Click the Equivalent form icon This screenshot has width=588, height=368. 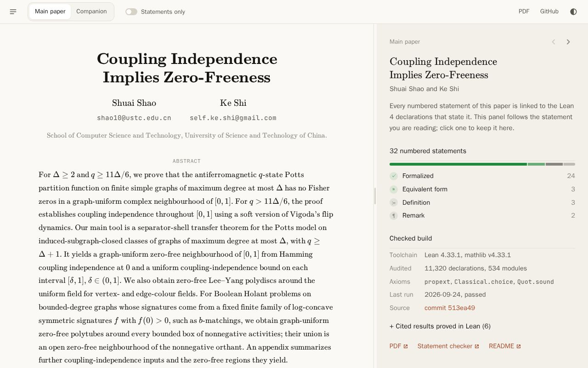[394, 189]
